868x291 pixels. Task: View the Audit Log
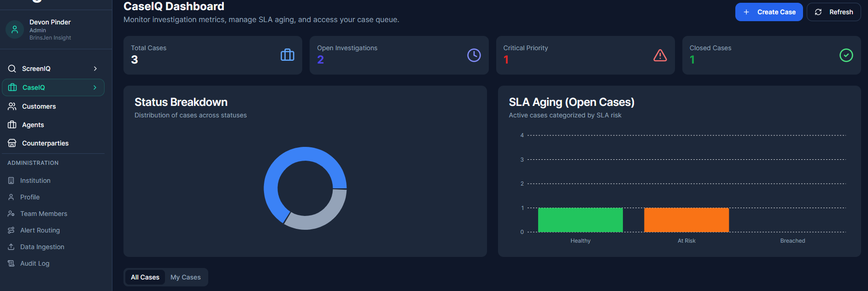53,263
